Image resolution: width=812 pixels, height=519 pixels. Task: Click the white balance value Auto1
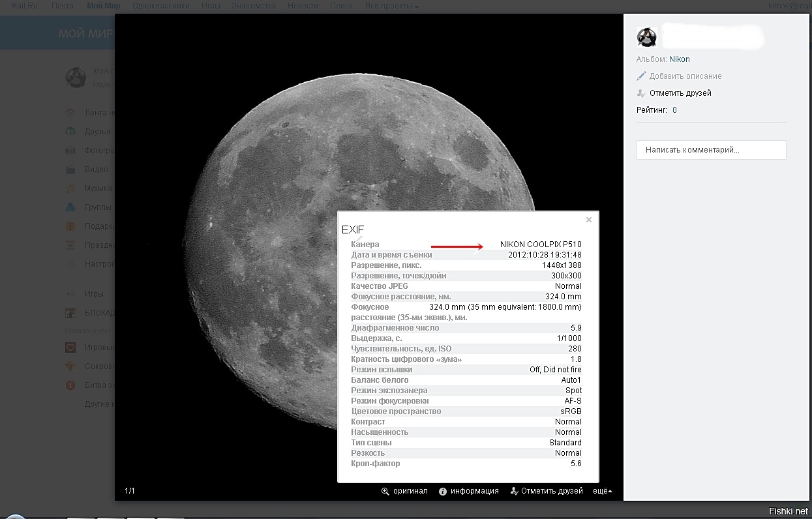[571, 380]
